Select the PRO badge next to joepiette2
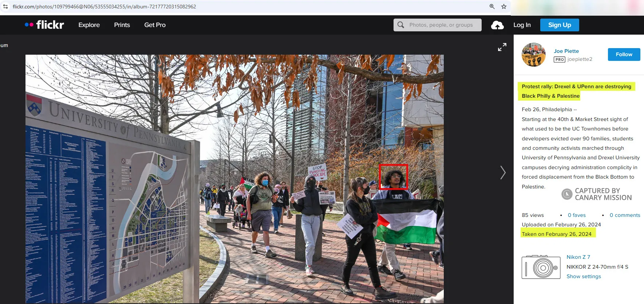 [x=560, y=59]
